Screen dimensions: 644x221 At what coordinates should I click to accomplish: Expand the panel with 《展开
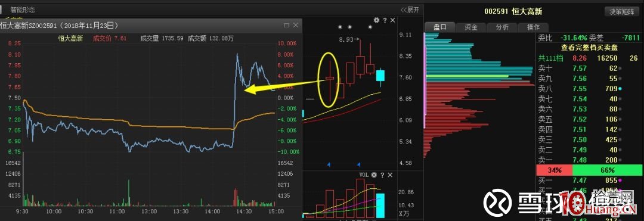point(410,10)
